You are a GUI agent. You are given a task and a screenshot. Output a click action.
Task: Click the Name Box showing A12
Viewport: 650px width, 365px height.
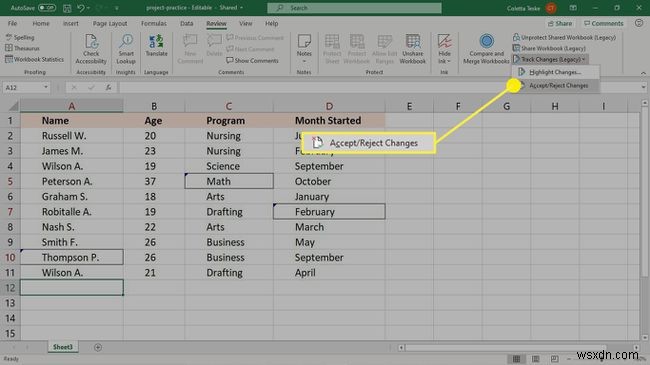pyautogui.click(x=22, y=88)
